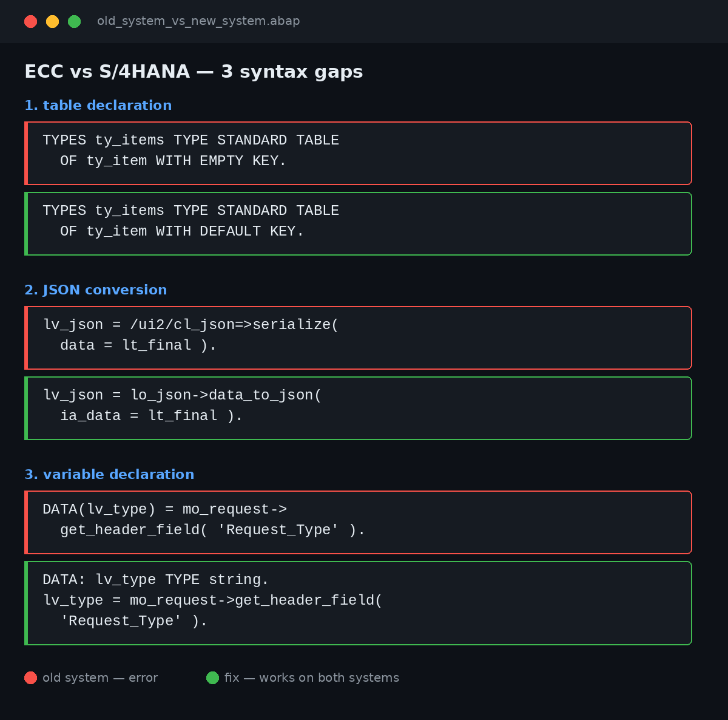Image resolution: width=728 pixels, height=720 pixels.
Task: Click the green maximize window dot
Action: tap(75, 22)
